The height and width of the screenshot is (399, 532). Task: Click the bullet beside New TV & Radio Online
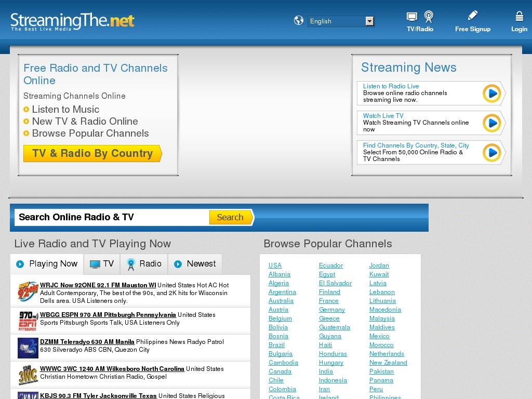[26, 121]
